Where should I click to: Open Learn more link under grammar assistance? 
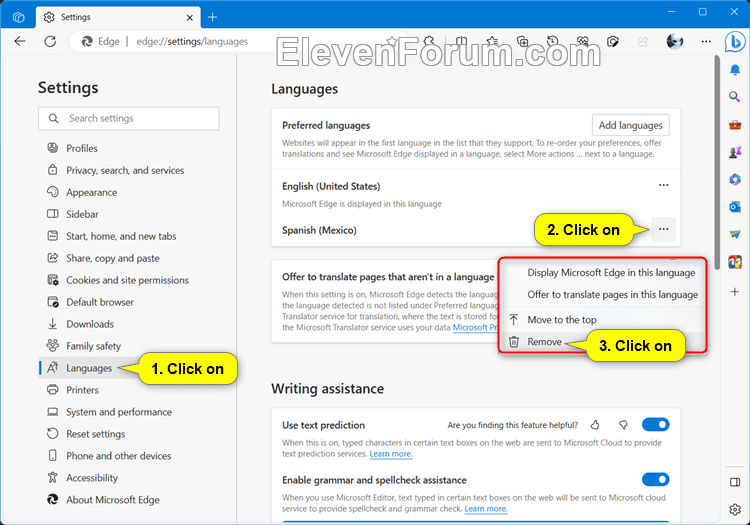click(486, 509)
